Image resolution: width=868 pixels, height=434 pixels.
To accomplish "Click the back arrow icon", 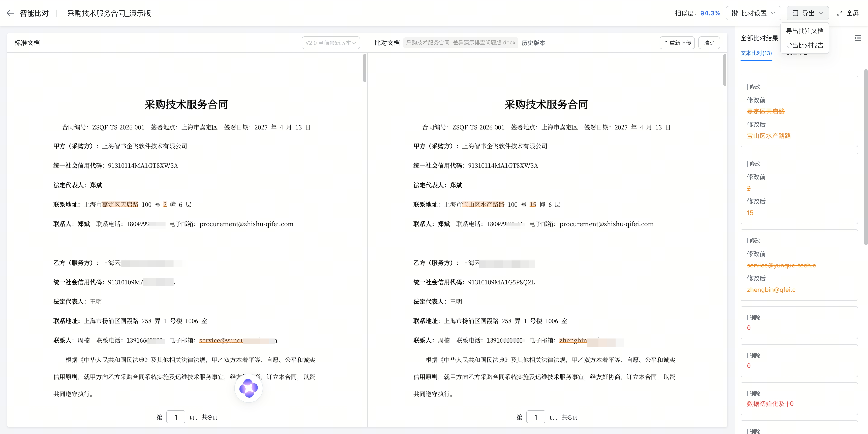I will 10,13.
